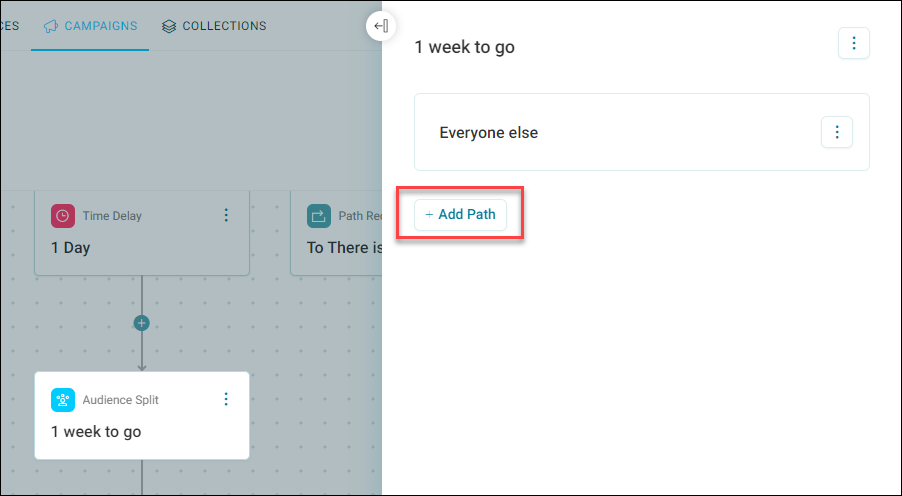
Task: Open Everyone else path options menu
Action: [x=837, y=132]
